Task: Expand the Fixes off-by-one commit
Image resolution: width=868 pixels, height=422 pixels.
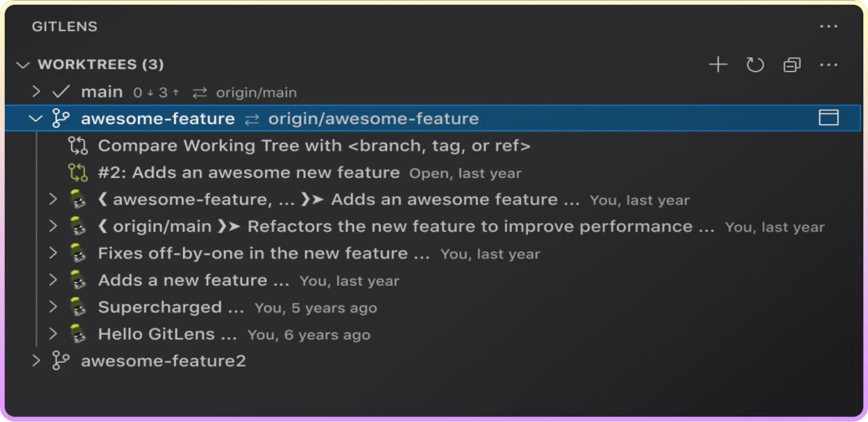Action: pos(53,253)
